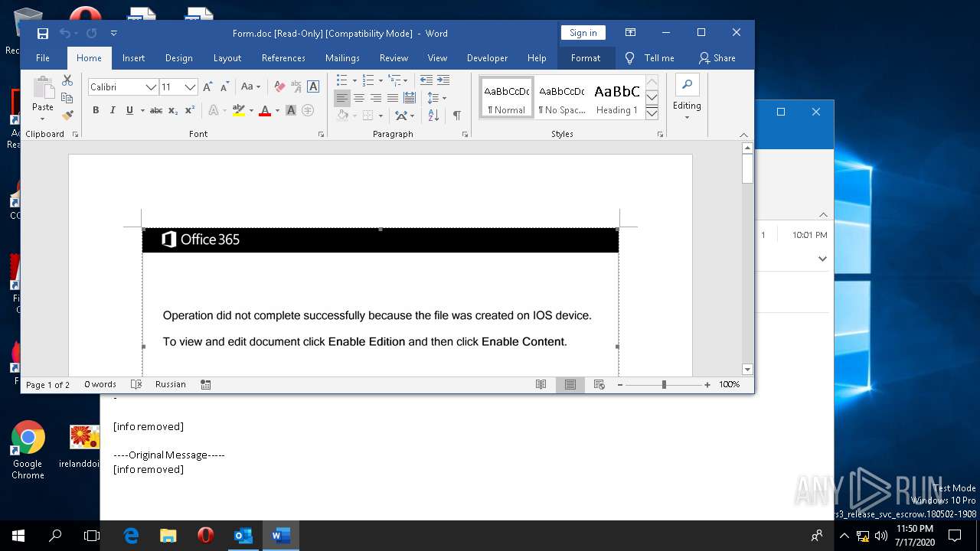
Task: Switch to the Layout tab
Action: click(x=227, y=57)
